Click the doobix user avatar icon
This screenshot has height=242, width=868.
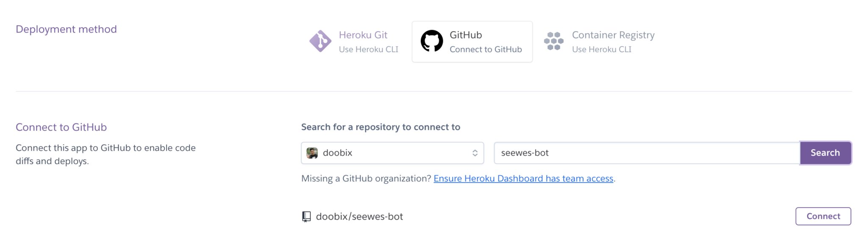(x=312, y=153)
